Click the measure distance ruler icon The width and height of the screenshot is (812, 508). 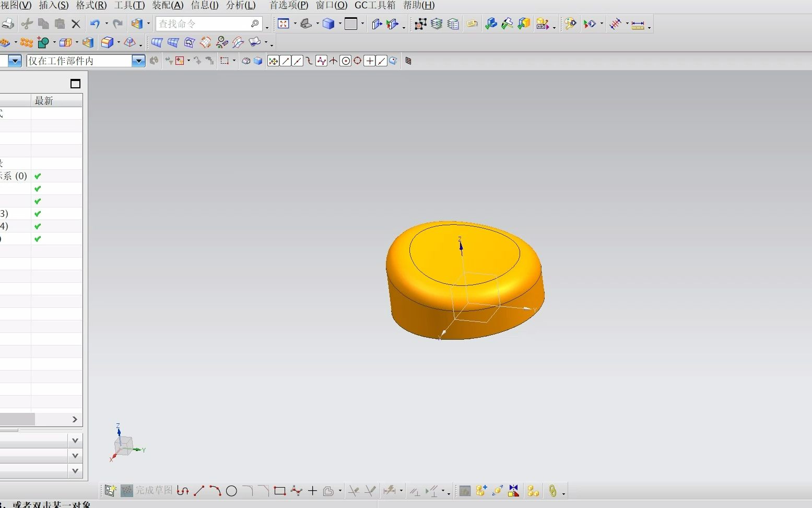click(638, 24)
